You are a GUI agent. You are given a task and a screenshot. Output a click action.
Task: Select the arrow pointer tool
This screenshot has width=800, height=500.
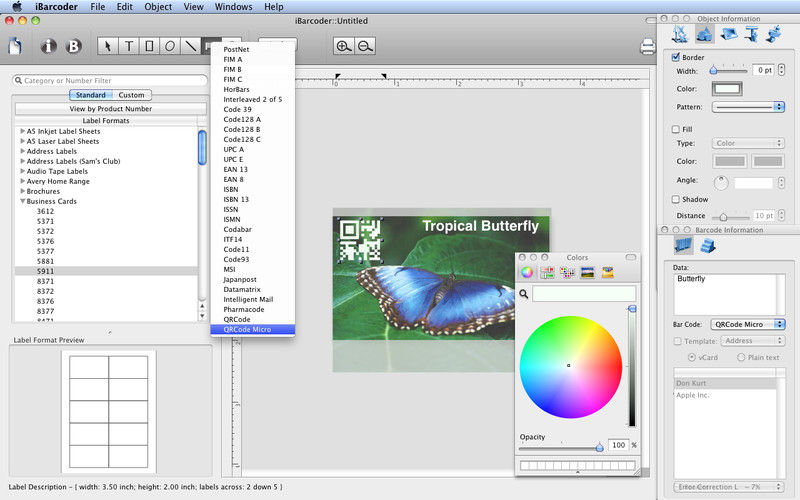click(x=108, y=46)
